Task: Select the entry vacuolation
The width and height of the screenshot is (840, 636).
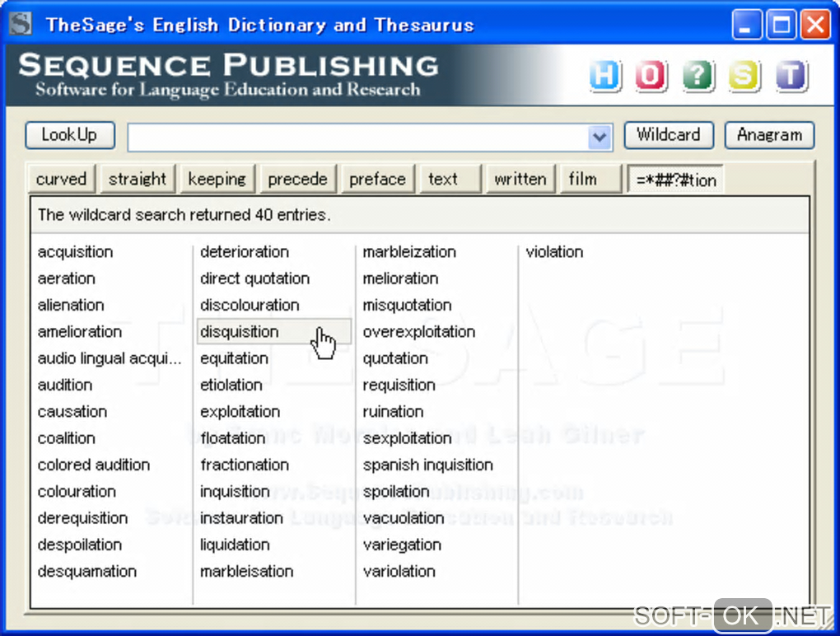Action: pyautogui.click(x=404, y=518)
